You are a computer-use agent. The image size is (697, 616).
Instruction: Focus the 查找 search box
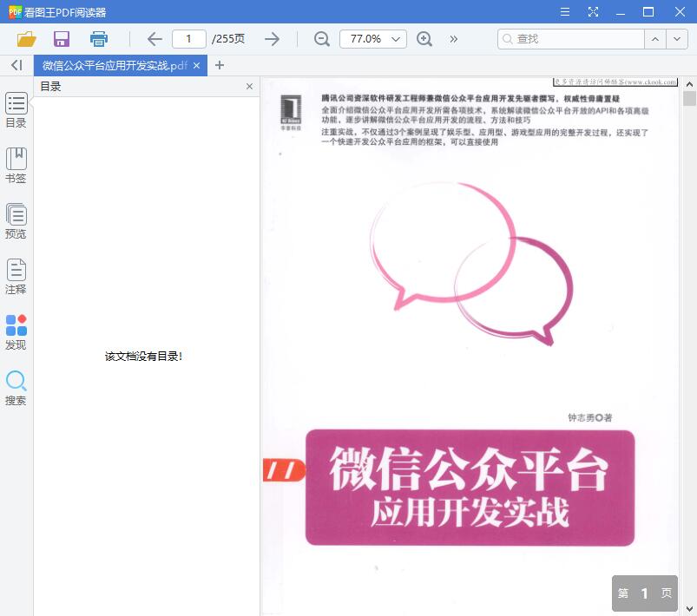[x=571, y=39]
